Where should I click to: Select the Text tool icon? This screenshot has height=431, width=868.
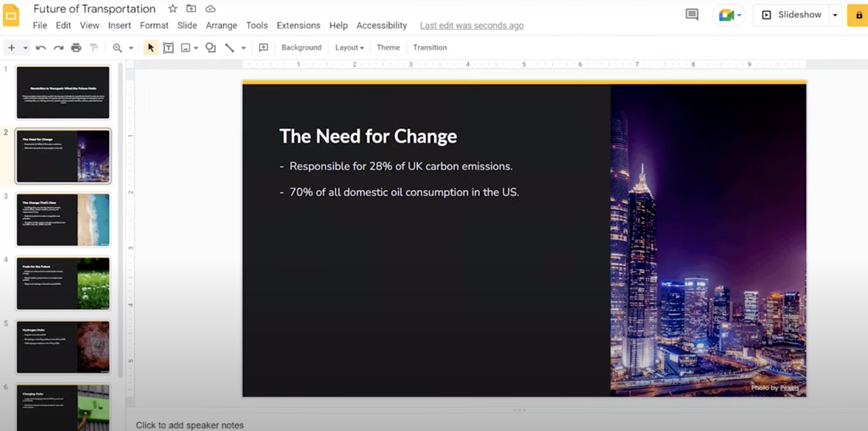[168, 47]
